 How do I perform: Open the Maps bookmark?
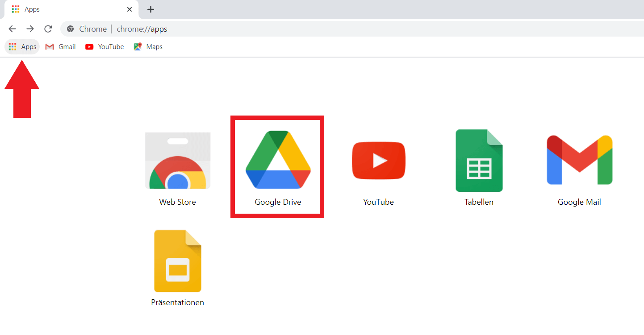point(148,47)
